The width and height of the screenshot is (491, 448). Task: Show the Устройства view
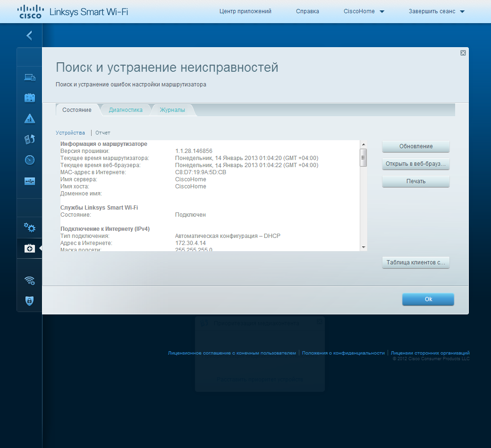click(70, 133)
